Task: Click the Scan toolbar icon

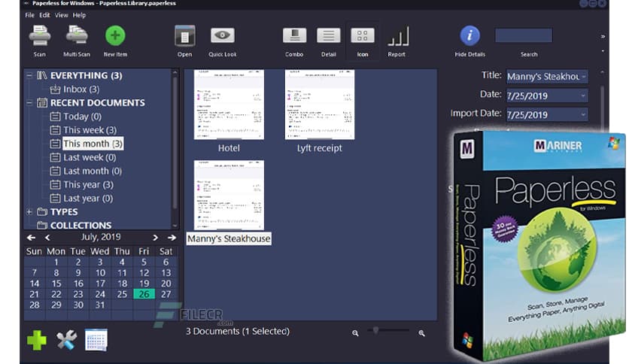Action: [39, 36]
